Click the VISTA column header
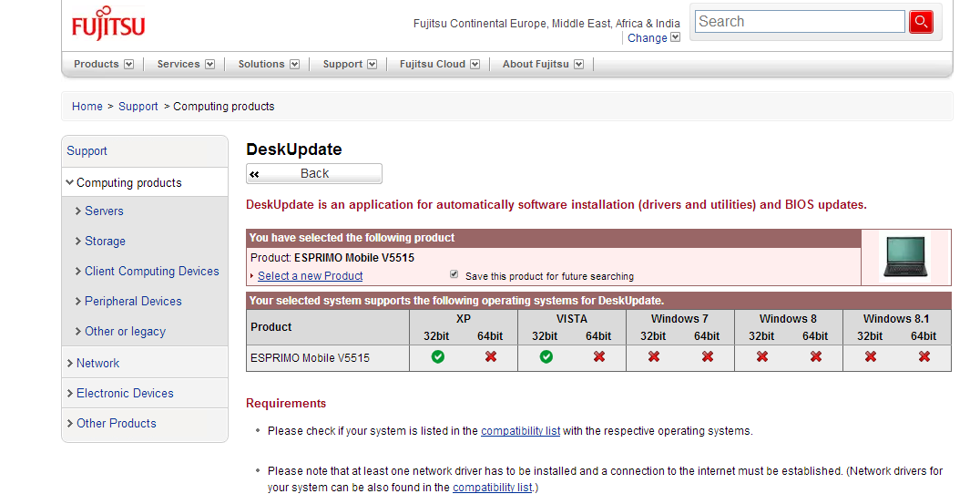The image size is (980, 494). click(x=572, y=319)
